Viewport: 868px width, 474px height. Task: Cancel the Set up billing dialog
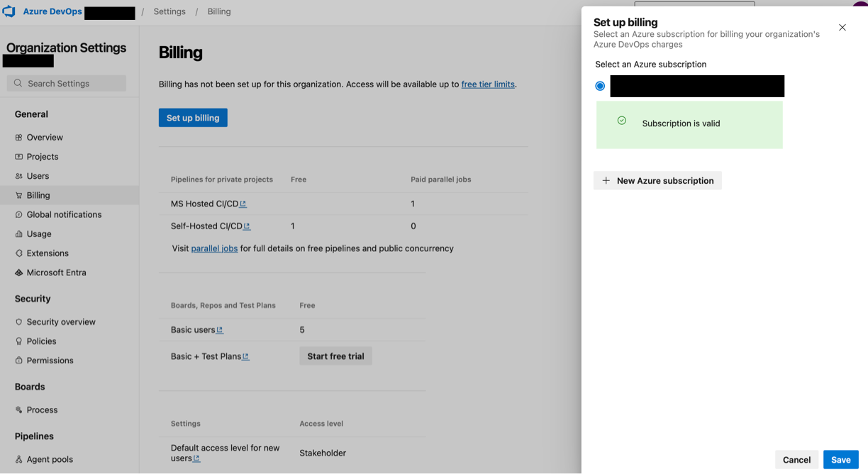click(x=796, y=460)
